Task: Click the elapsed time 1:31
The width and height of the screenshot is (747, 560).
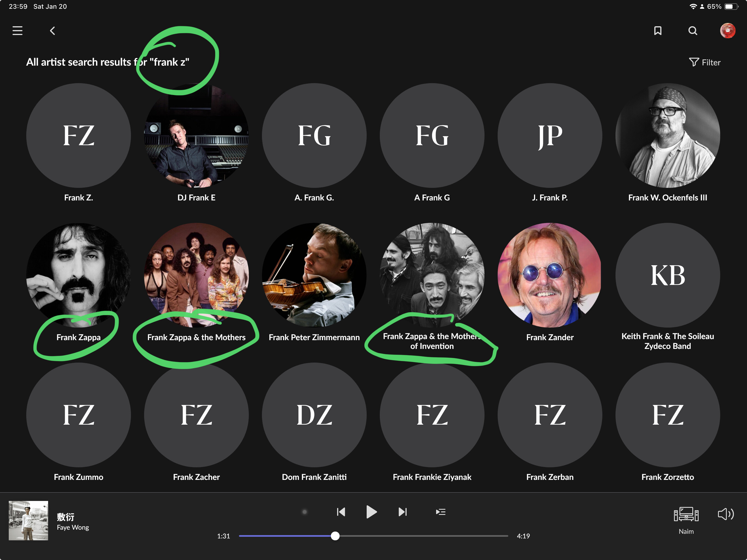Action: [x=223, y=536]
